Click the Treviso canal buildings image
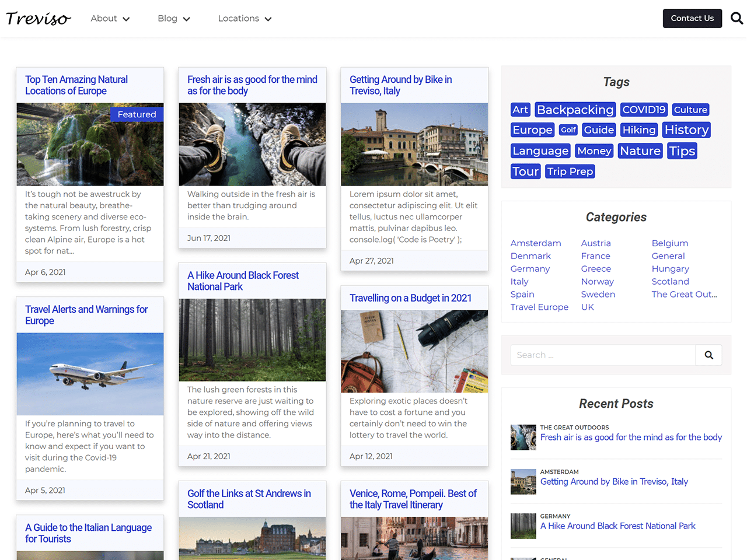747x560 pixels. coord(414,145)
